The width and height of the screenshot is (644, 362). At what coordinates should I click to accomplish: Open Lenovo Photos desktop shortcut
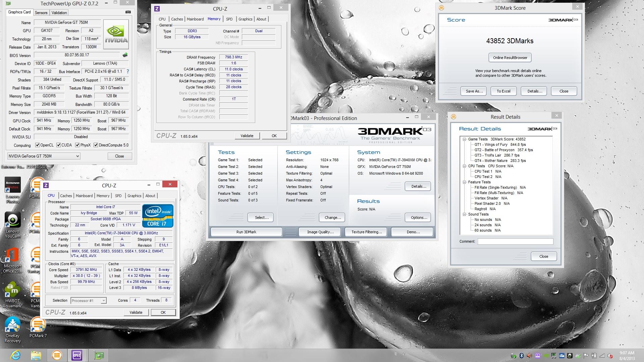coord(13,190)
